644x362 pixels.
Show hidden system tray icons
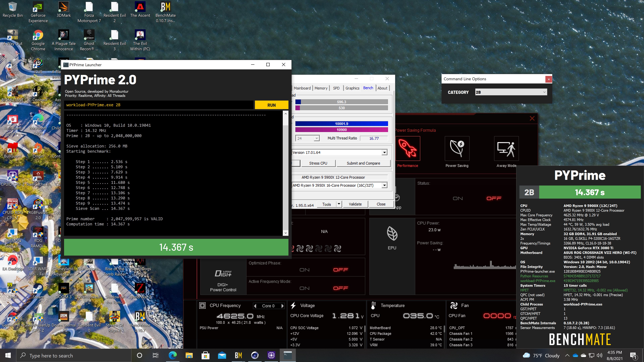click(x=567, y=355)
